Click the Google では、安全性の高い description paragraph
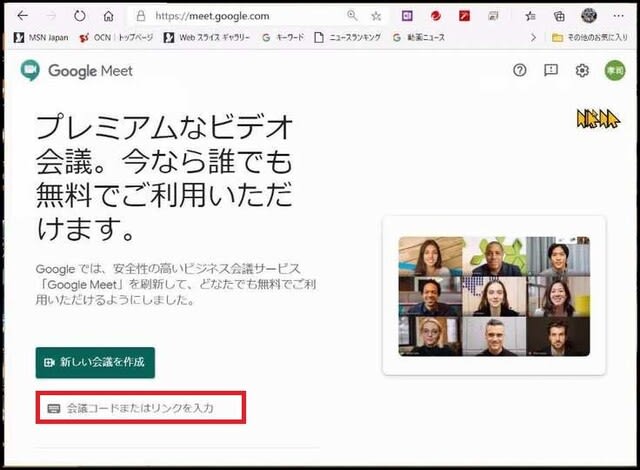Image resolution: width=640 pixels, height=470 pixels. click(x=176, y=284)
